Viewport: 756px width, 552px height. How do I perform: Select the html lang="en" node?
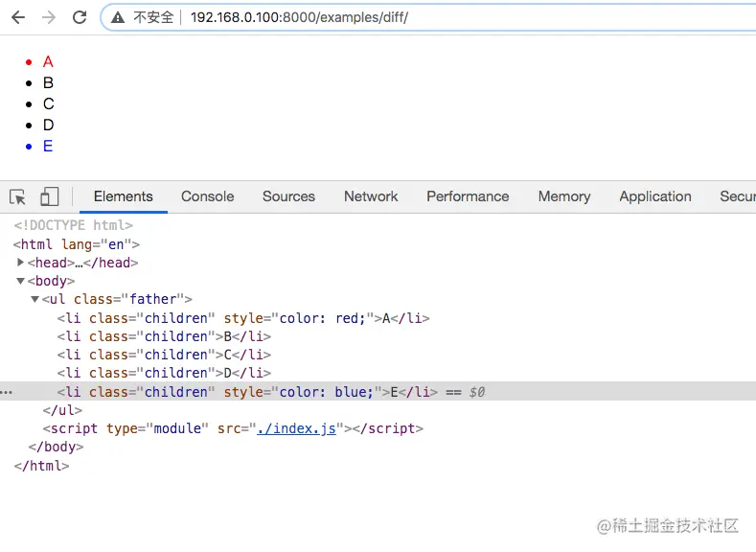[x=77, y=244]
